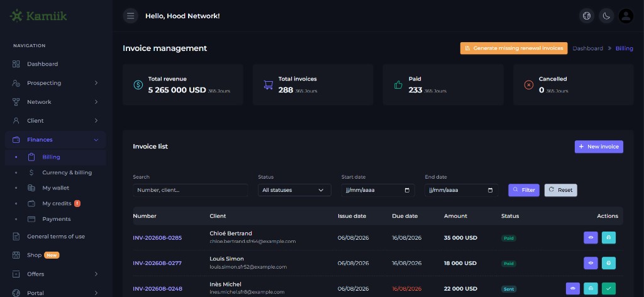Click the Paid thumbs-up icon
The image size is (644, 297).
point(398,84)
